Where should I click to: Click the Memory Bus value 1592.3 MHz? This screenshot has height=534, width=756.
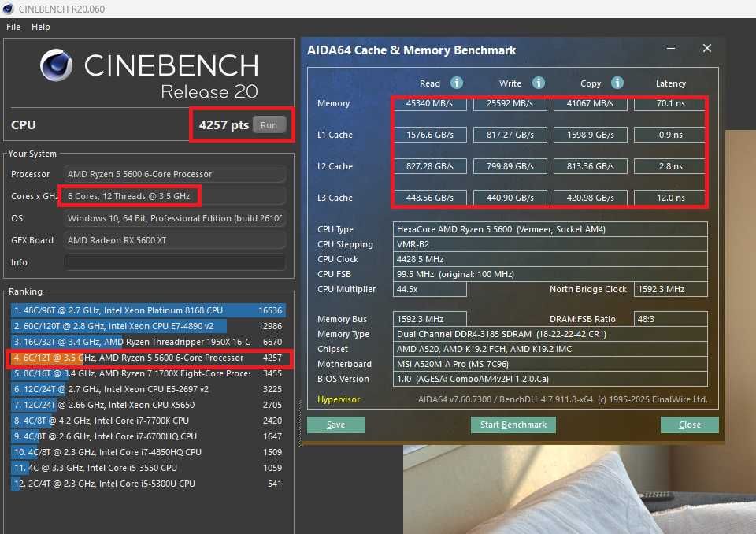[x=430, y=319]
